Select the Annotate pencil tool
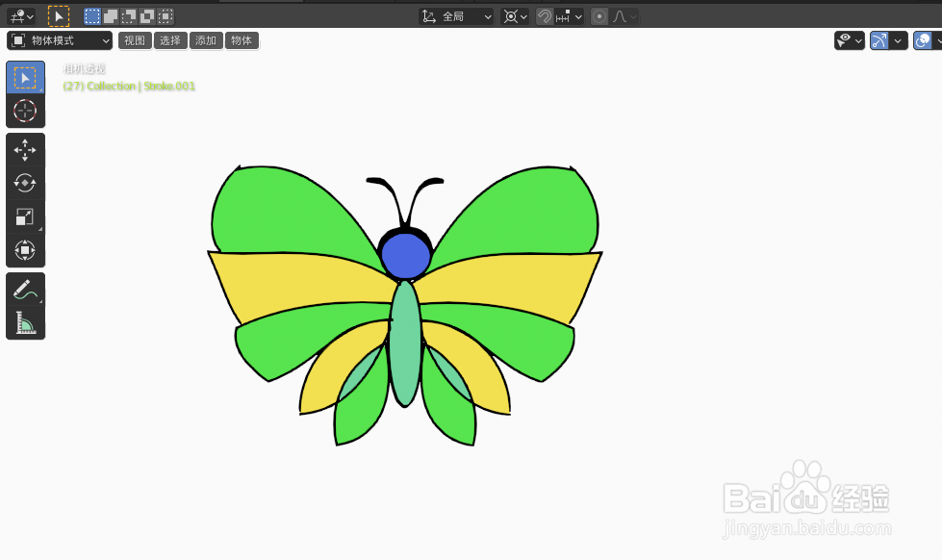Screen dimensions: 942x560 coord(25,290)
